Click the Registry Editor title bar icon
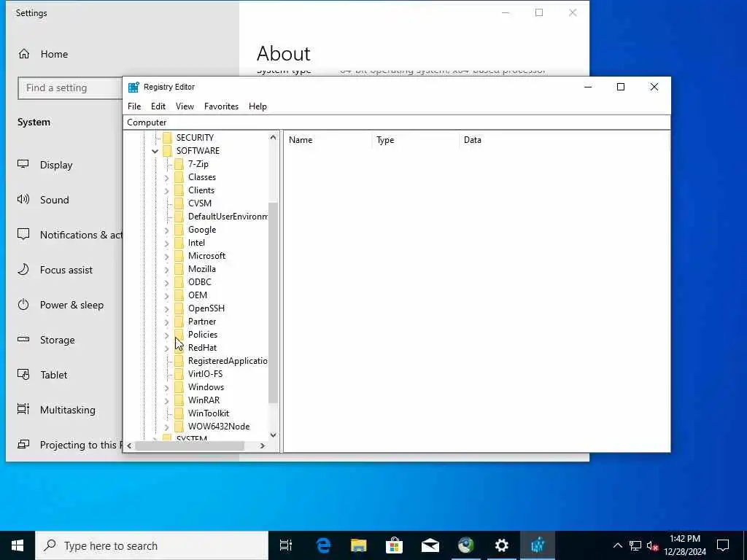 point(133,87)
